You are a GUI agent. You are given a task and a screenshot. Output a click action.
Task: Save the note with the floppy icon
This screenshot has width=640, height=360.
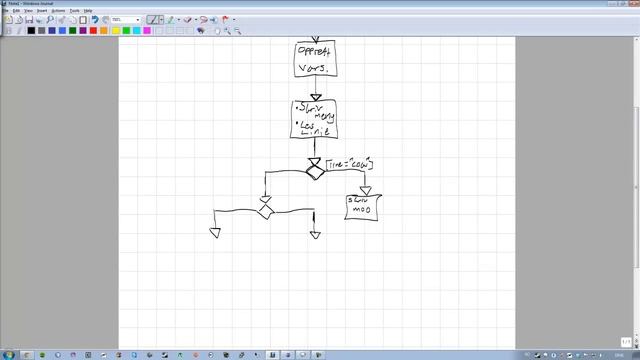[29, 20]
